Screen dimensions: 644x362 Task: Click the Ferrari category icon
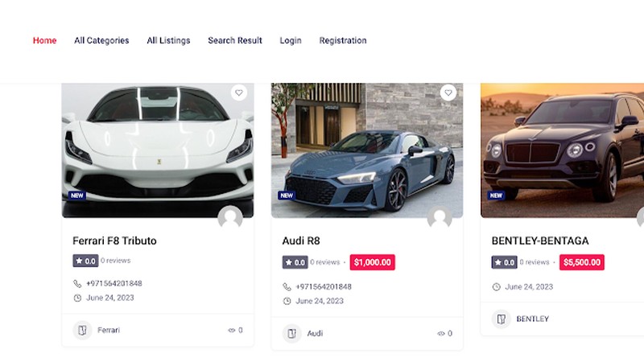(82, 330)
